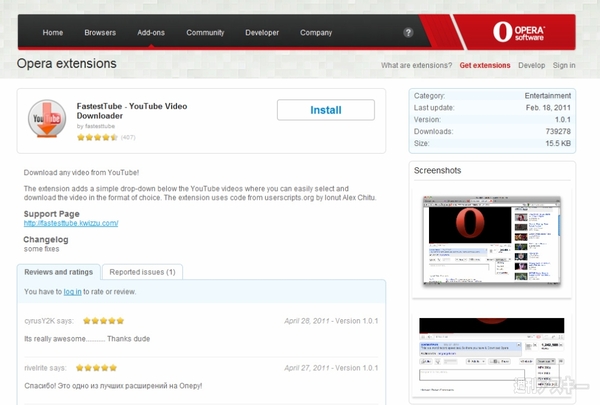Click the Install button
Viewport: 600px width, 405px height.
[326, 110]
